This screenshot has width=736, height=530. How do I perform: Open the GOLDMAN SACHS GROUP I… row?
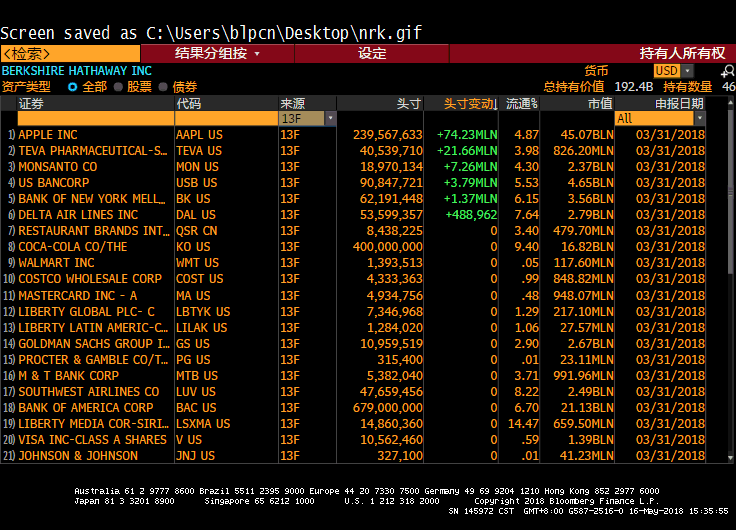coord(353,343)
